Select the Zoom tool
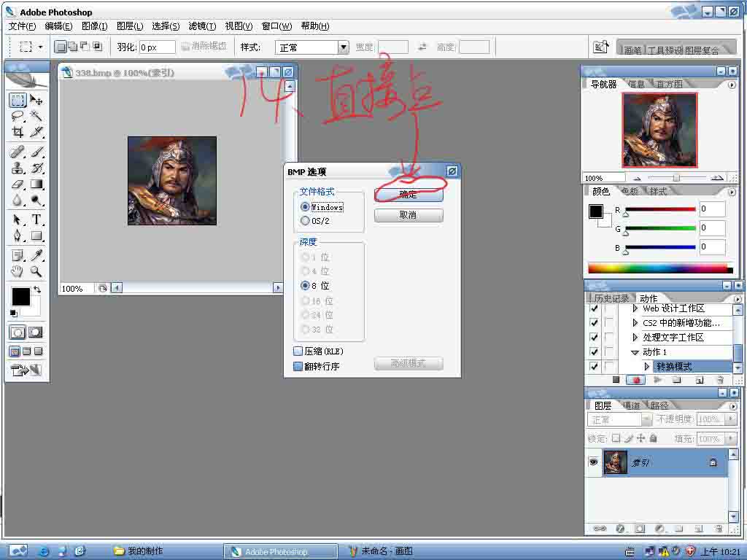This screenshot has height=560, width=747. point(36,271)
